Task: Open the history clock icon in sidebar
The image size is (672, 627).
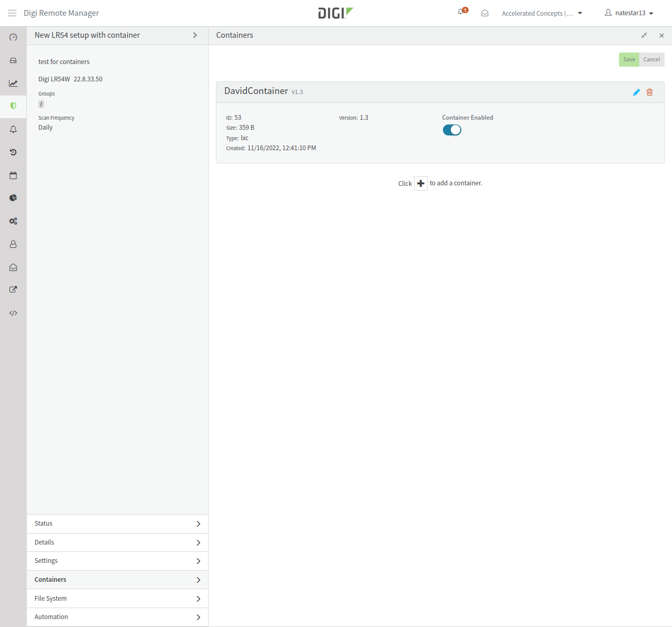Action: click(x=13, y=152)
